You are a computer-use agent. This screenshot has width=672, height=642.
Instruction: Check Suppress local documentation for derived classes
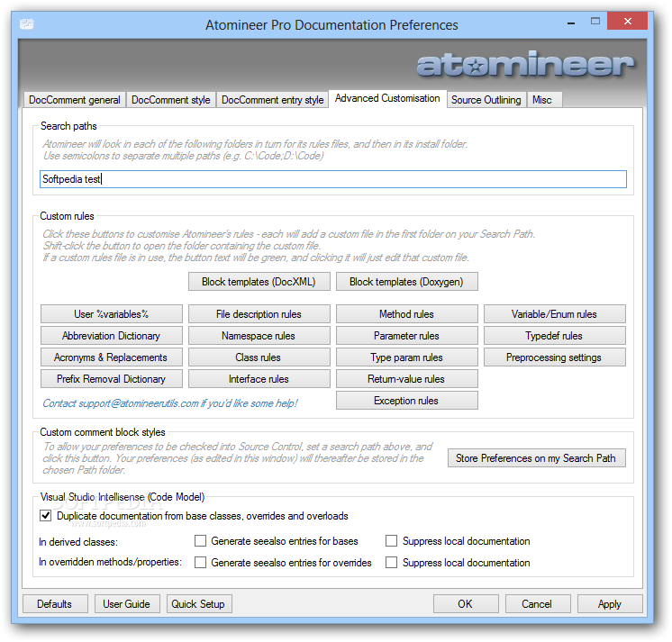391,541
